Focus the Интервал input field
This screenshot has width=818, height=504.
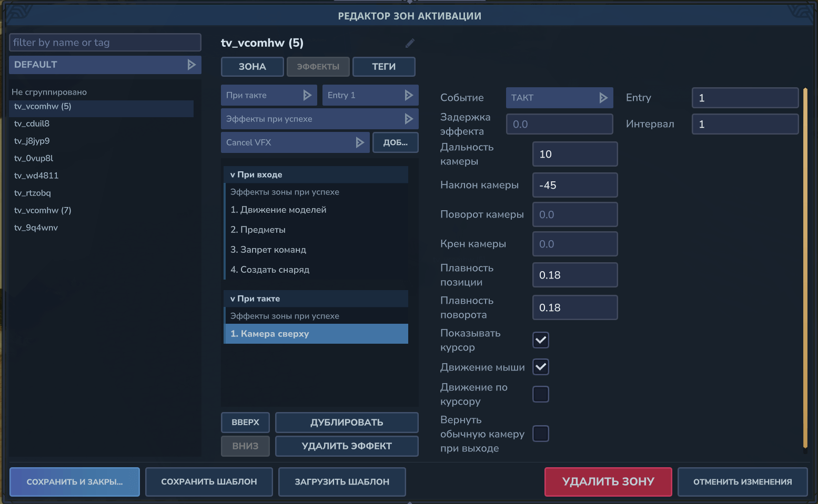coord(745,124)
